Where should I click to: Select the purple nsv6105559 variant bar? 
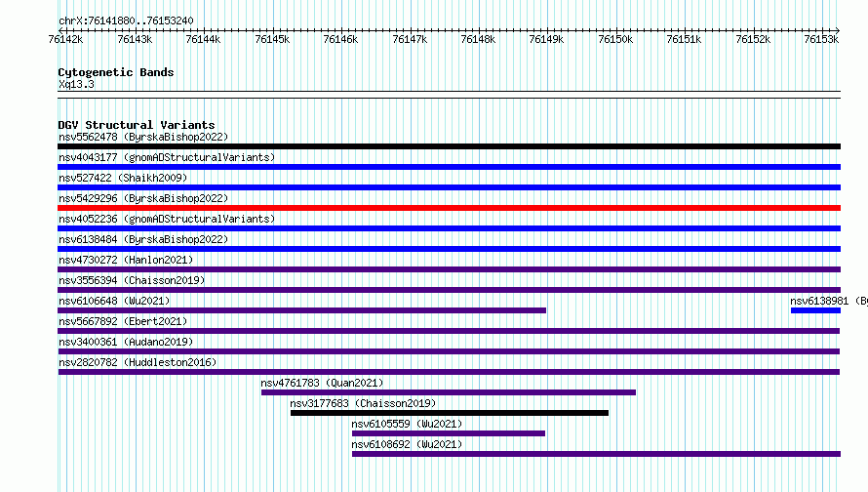[449, 433]
